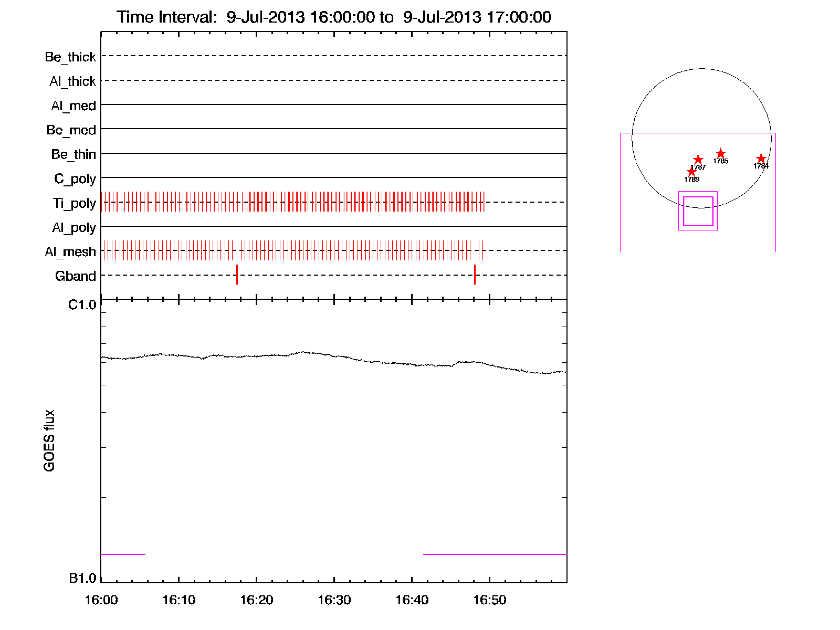Click the 16:50 time axis label
Viewport: 840px width, 630px height.
489,600
